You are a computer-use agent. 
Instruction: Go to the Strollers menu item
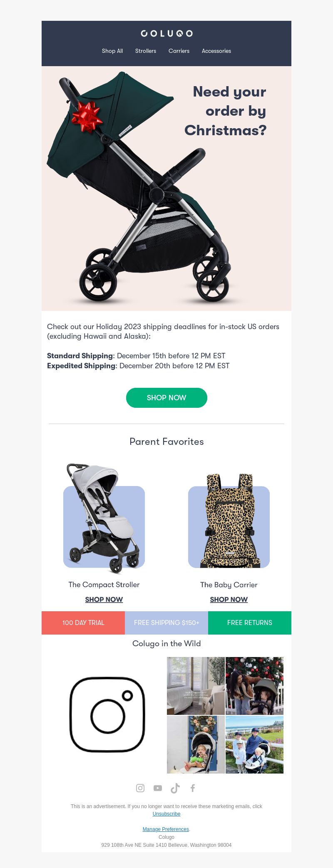[x=146, y=51]
